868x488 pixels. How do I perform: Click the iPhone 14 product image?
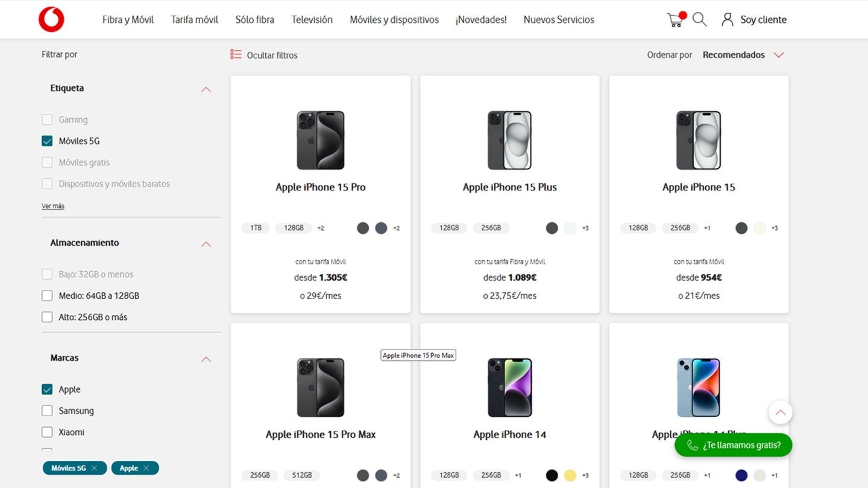click(x=510, y=387)
